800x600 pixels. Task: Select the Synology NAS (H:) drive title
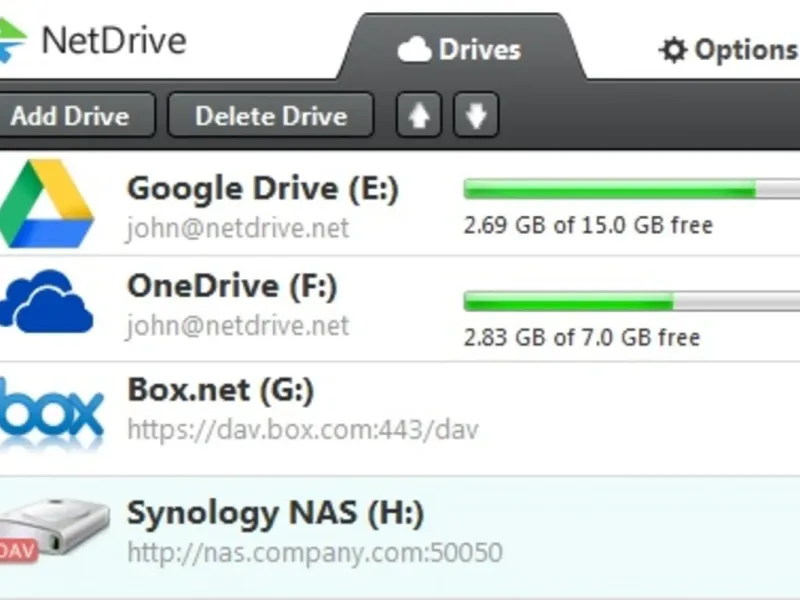click(275, 514)
